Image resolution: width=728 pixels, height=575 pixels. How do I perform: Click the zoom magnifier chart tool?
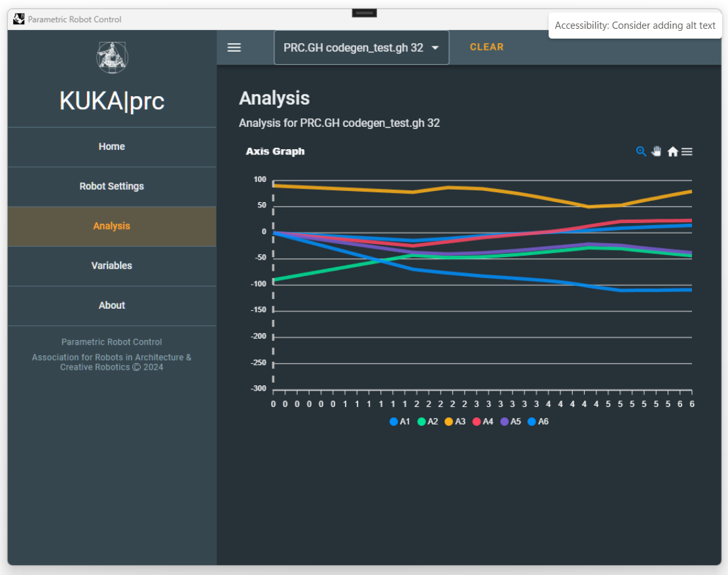641,151
